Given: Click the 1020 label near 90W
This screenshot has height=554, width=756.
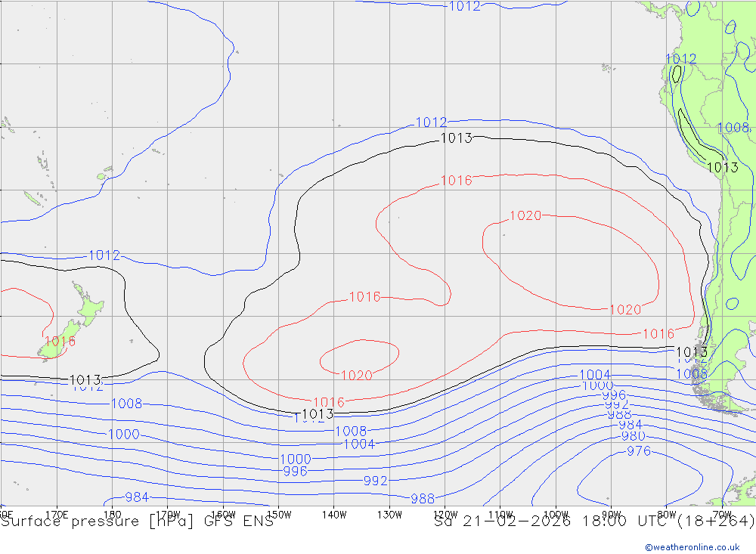Looking at the screenshot, I should tap(625, 310).
